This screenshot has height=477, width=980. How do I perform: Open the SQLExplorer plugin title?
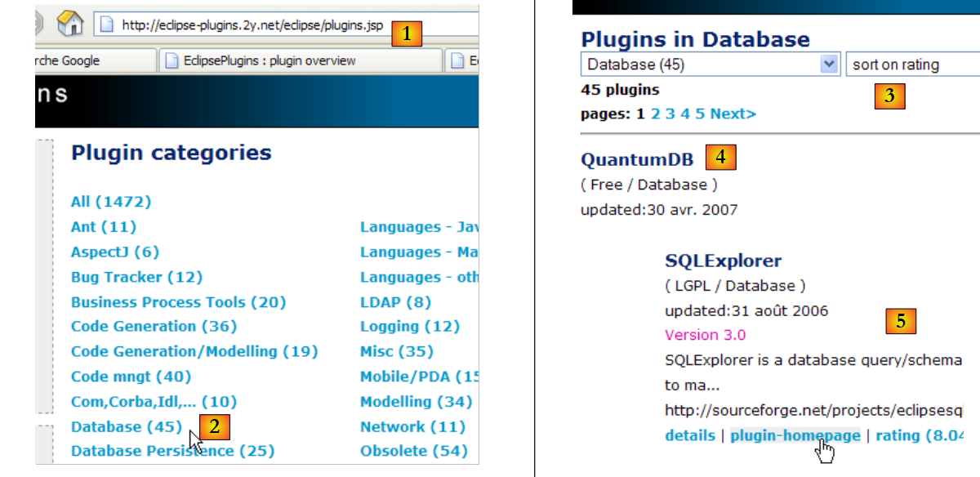coord(723,261)
